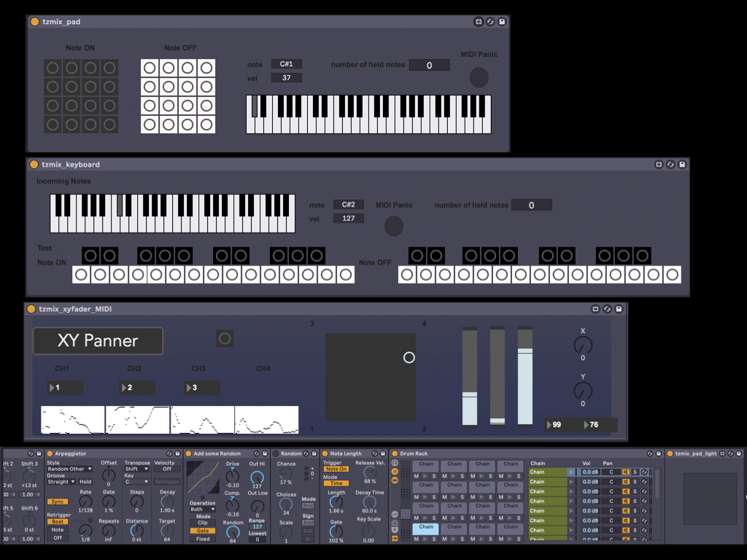Open the Groove dropdown showing Straight
Image resolution: width=747 pixels, height=560 pixels.
(x=61, y=482)
